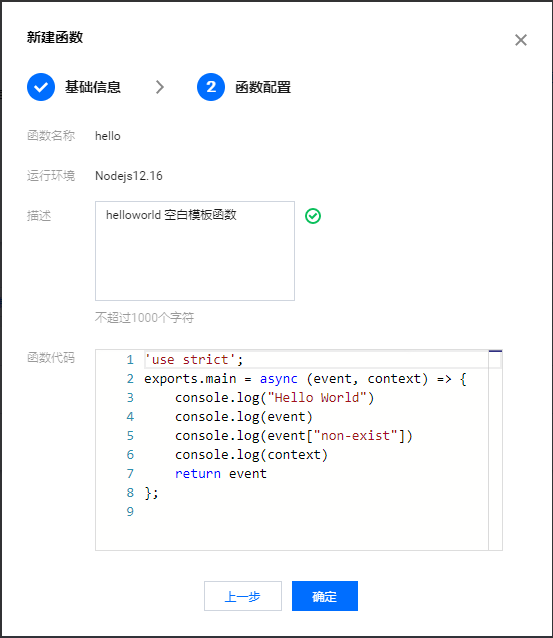
Task: Select the 函数配置 step label
Action: coord(263,87)
